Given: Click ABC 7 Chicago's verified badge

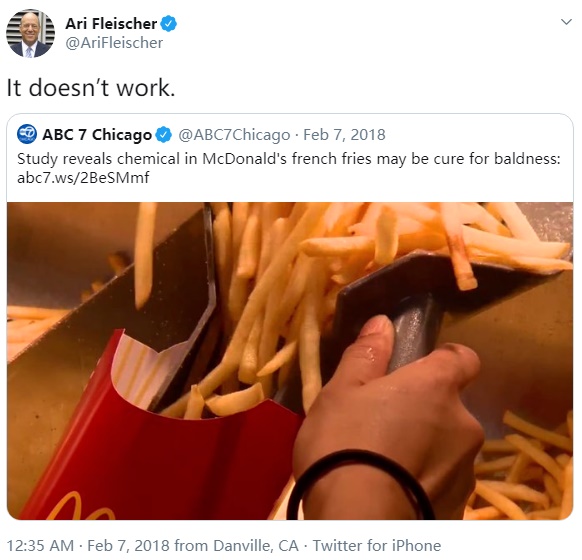Looking at the screenshot, I should (x=163, y=134).
